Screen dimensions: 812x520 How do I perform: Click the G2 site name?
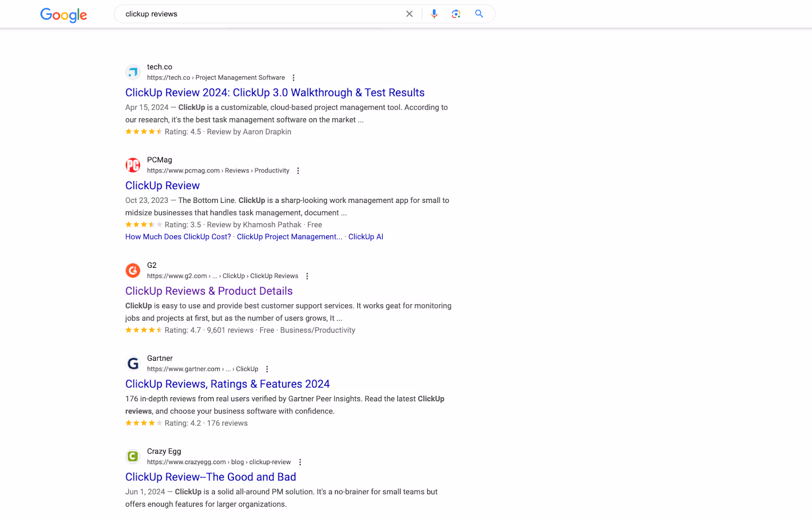tap(152, 265)
